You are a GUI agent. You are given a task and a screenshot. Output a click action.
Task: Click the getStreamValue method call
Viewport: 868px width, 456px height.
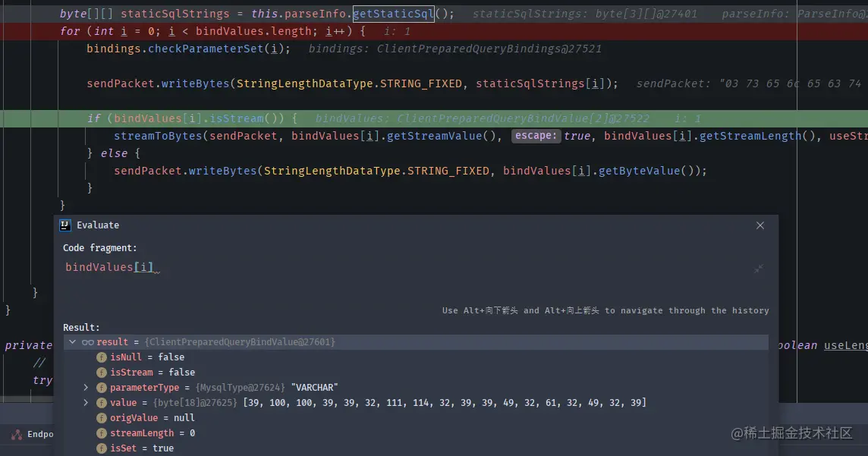click(x=435, y=136)
